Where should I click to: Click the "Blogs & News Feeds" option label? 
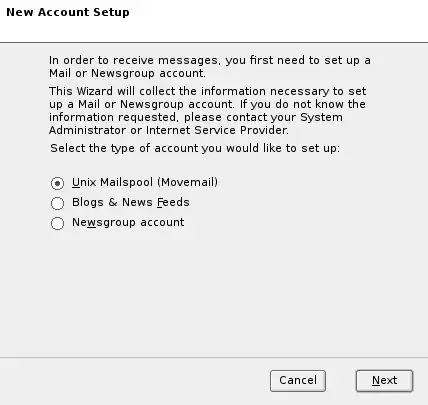click(x=131, y=202)
